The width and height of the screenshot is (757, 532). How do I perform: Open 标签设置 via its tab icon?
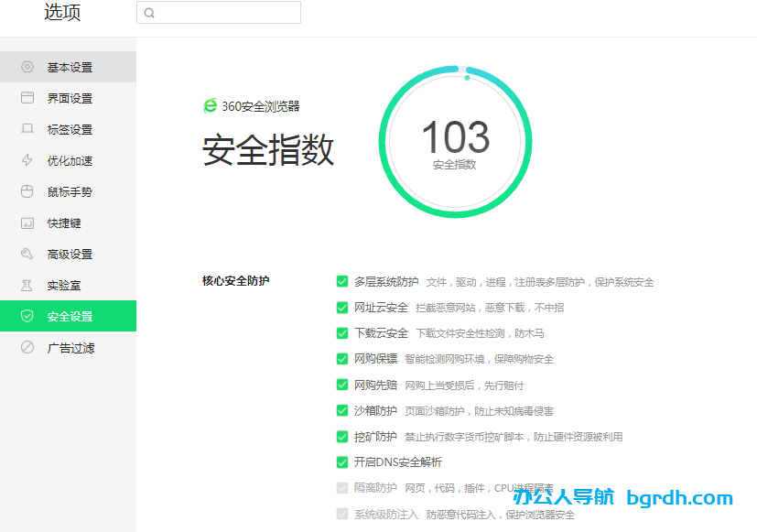[x=27, y=129]
